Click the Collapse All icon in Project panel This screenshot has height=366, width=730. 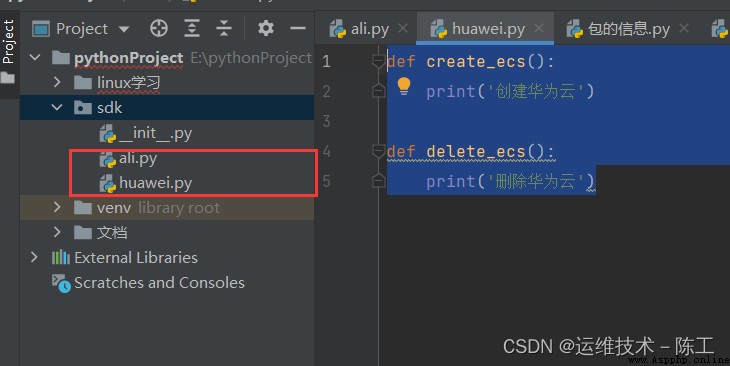224,28
